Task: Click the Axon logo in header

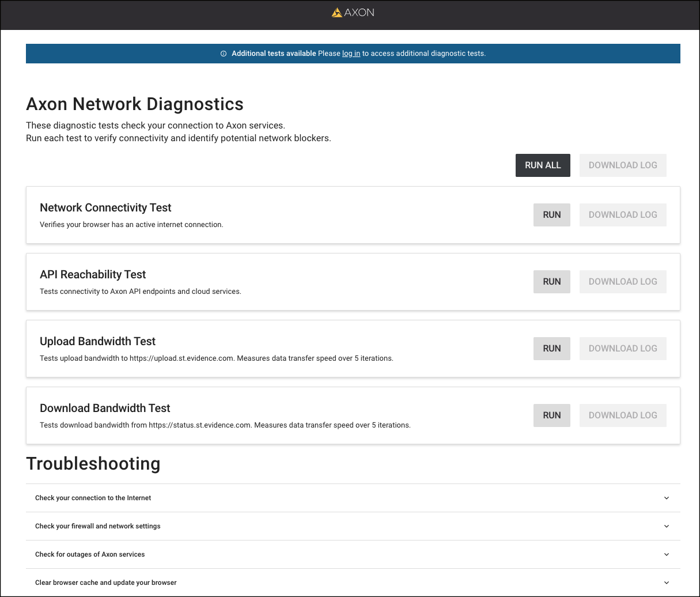Action: coord(353,13)
